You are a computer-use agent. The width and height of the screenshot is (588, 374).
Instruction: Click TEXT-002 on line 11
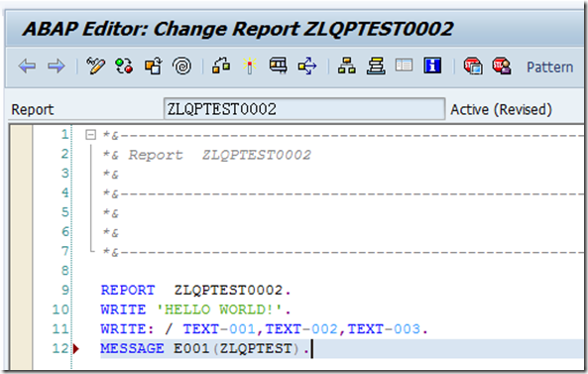(301, 329)
